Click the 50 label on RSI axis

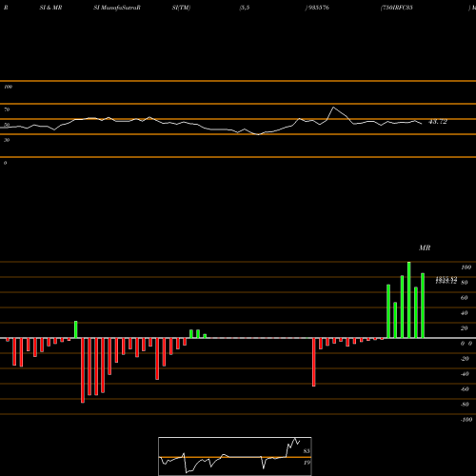pyautogui.click(x=7, y=125)
